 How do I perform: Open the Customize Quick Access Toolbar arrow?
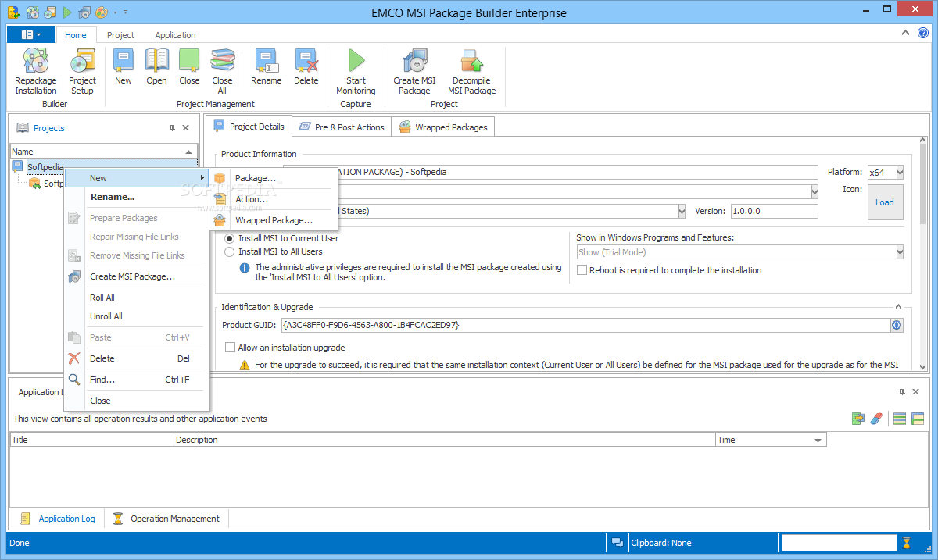point(126,12)
